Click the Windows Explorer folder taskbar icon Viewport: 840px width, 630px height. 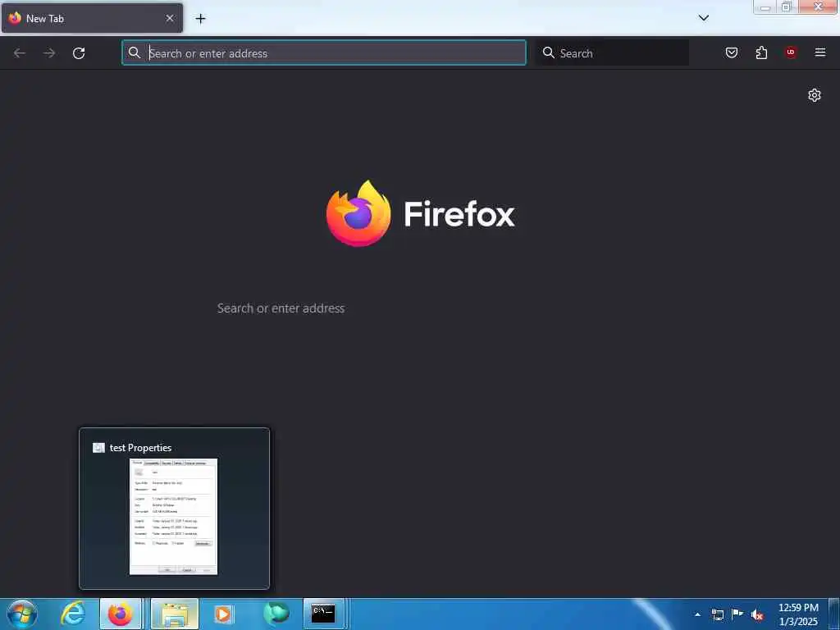coord(175,614)
